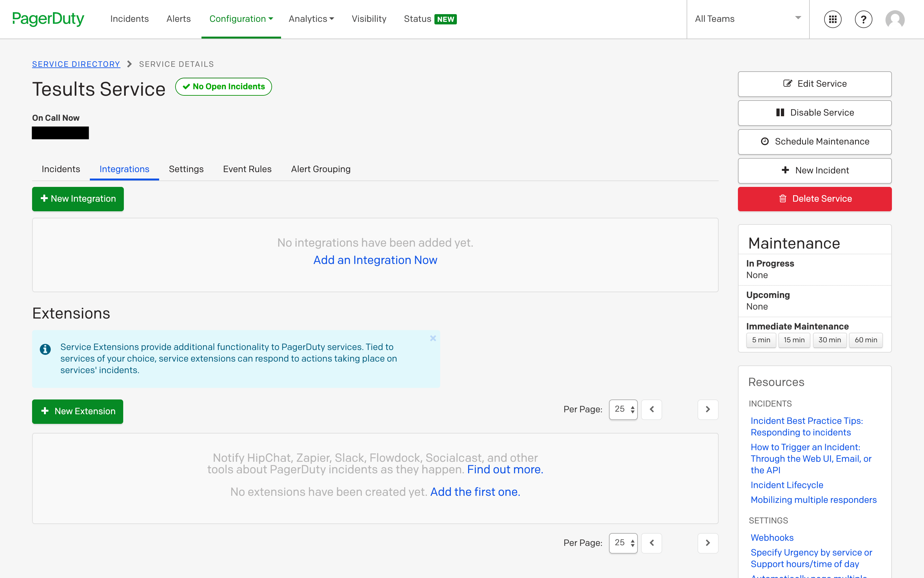Screen dimensions: 924x578
Task: Open Incidents in top navigation
Action: tap(129, 19)
